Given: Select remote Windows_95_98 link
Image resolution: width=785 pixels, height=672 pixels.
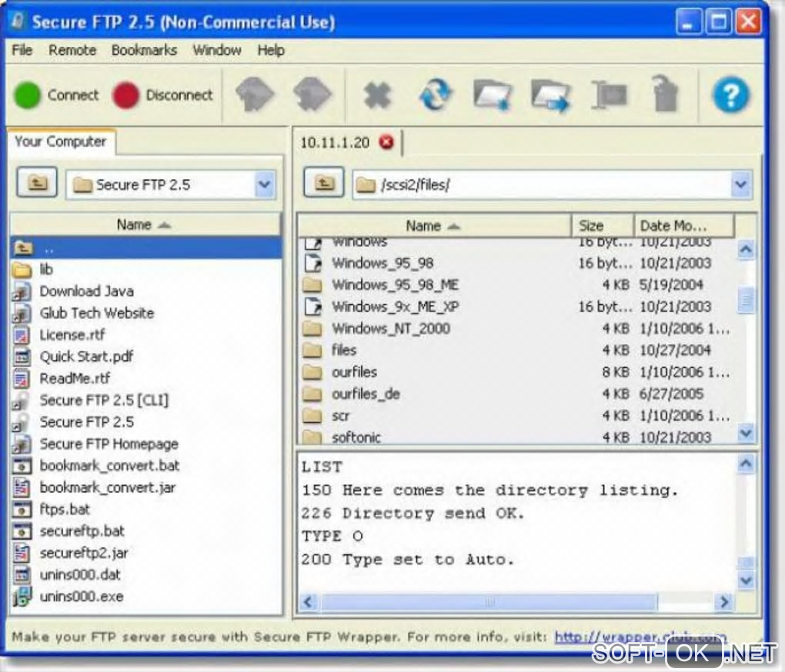Looking at the screenshot, I should click(x=518, y=263).
